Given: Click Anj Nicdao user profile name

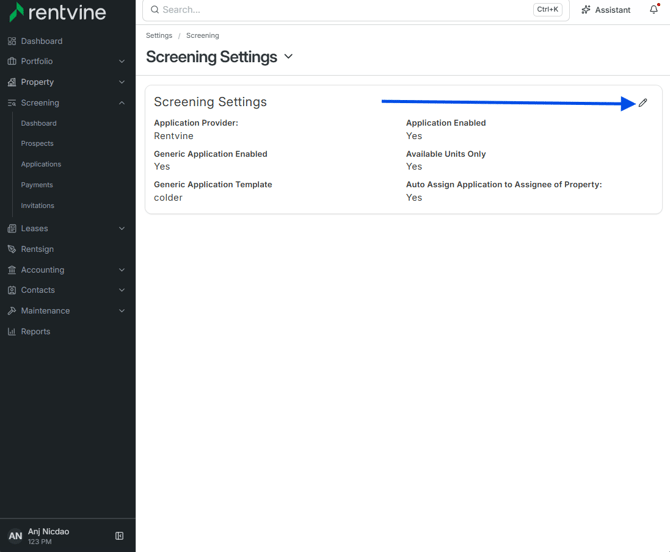Looking at the screenshot, I should (x=48, y=531).
